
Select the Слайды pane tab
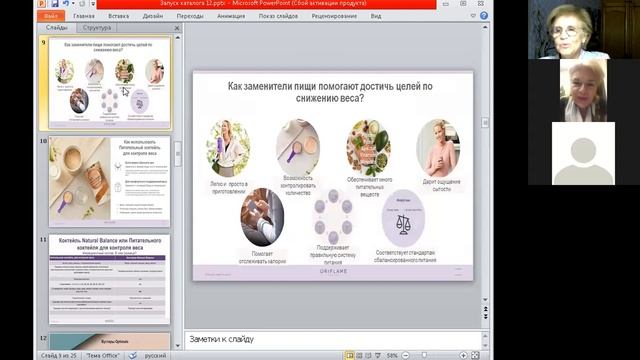point(56,27)
